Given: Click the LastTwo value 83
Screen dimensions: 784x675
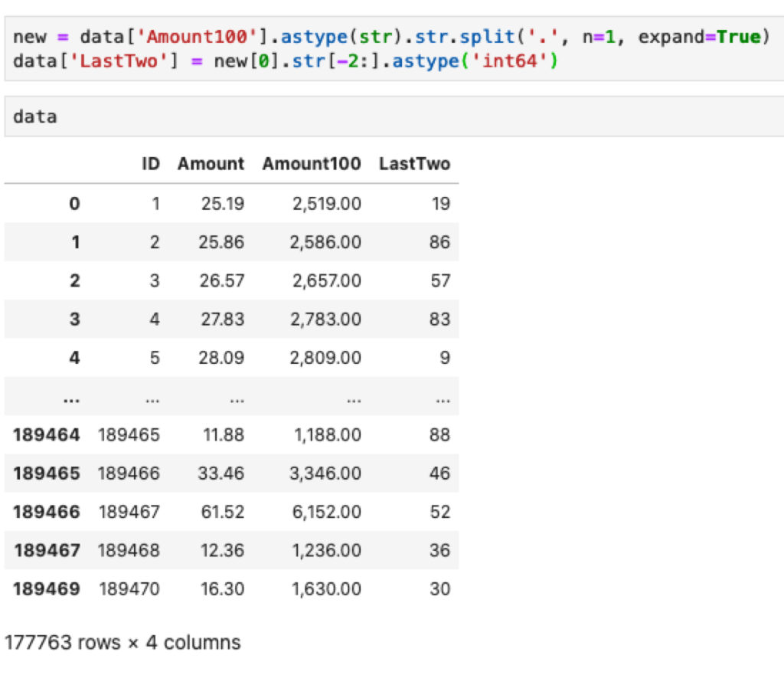Looking at the screenshot, I should click(440, 319).
